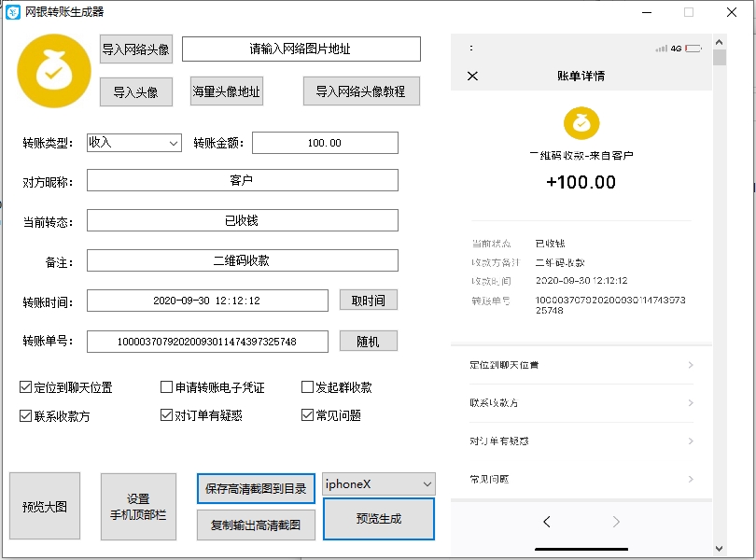Enable the 申请转账电子凭证 checkbox
This screenshot has width=756, height=560.
[166, 386]
